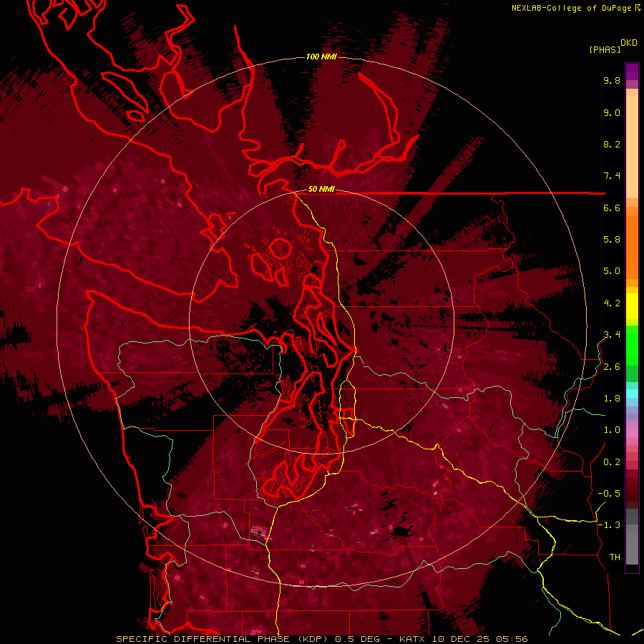Viewport: 644px width, 644px height.
Task: Click the -1.3 legend value
Action: (609, 525)
